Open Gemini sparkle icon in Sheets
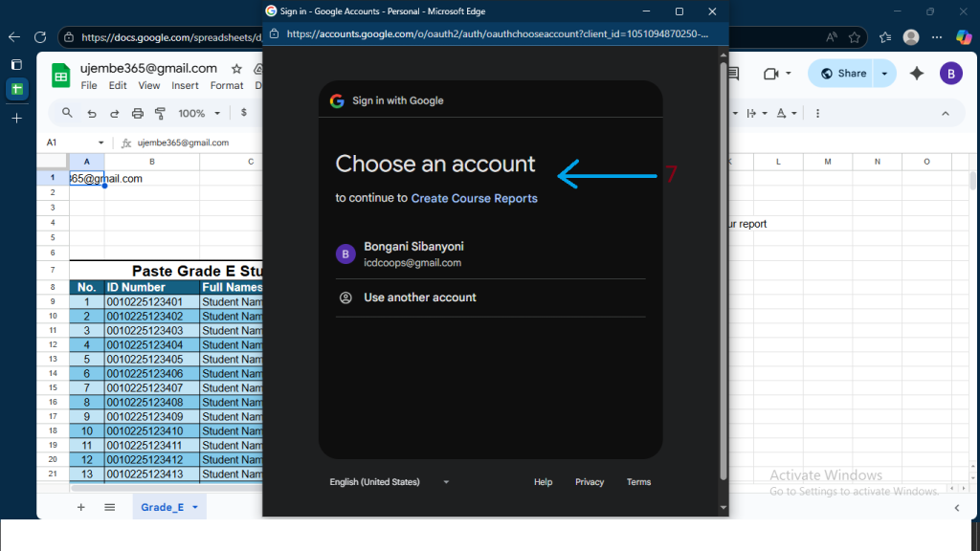The width and height of the screenshot is (980, 551). pyautogui.click(x=916, y=74)
